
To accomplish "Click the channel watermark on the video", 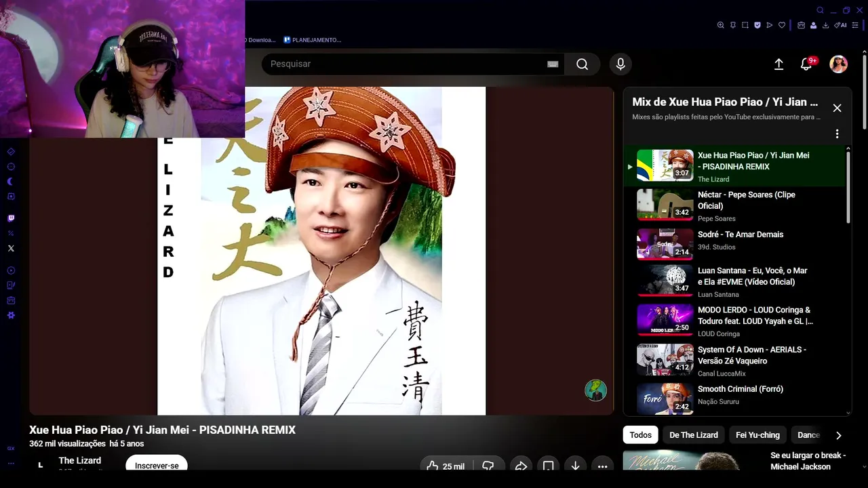I will pyautogui.click(x=595, y=390).
